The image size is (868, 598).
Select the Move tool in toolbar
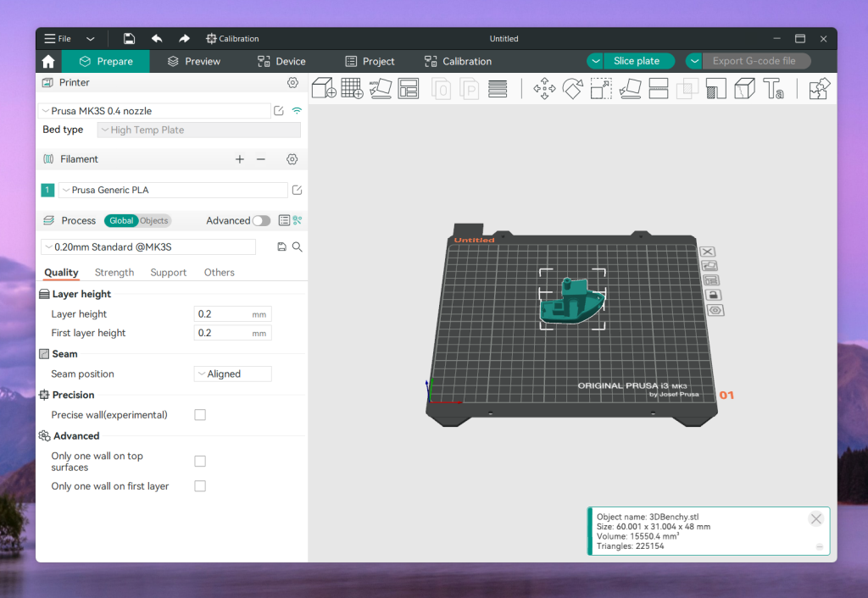point(544,88)
